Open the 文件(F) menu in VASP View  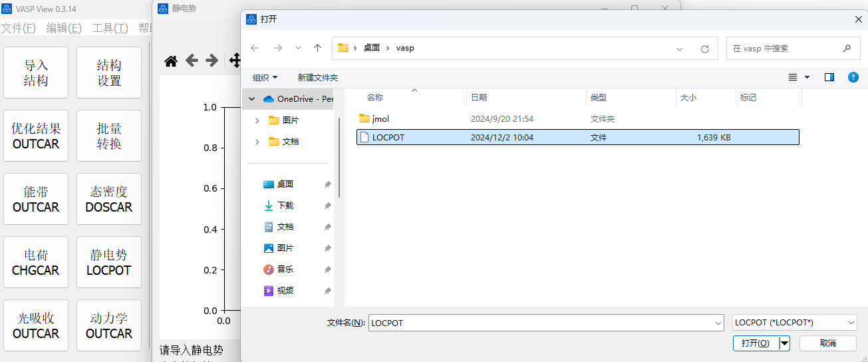(19, 28)
